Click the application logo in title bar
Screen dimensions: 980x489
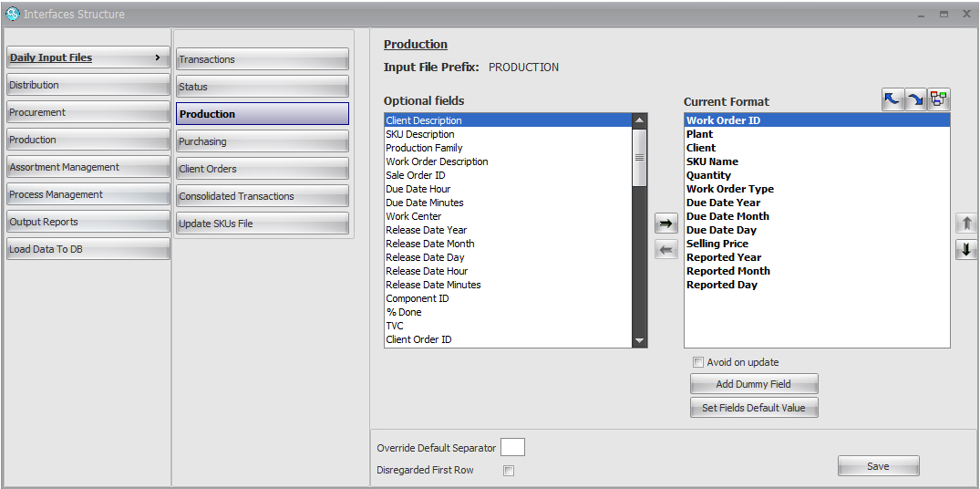(x=13, y=13)
